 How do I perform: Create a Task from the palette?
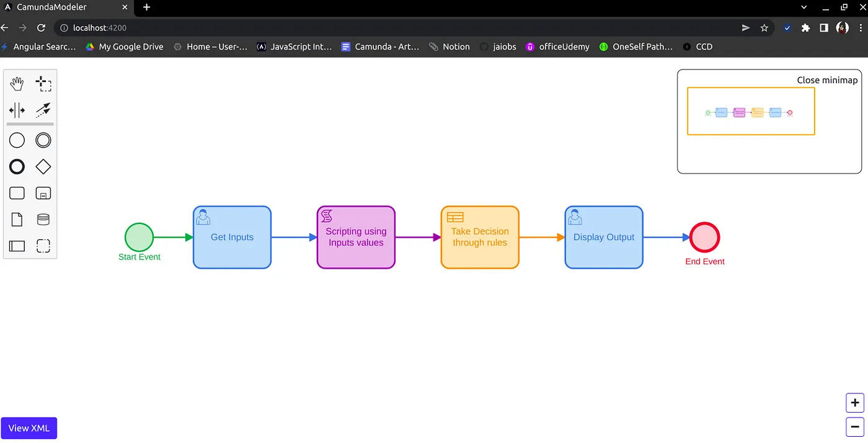click(x=17, y=193)
